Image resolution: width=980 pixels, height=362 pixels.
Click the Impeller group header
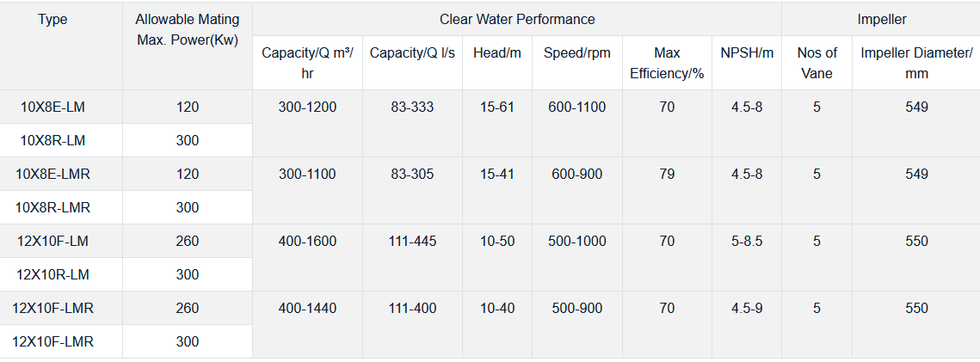[881, 20]
